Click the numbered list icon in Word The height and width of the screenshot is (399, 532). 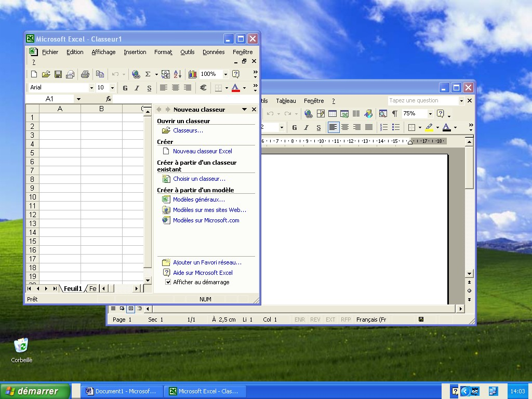coord(384,127)
